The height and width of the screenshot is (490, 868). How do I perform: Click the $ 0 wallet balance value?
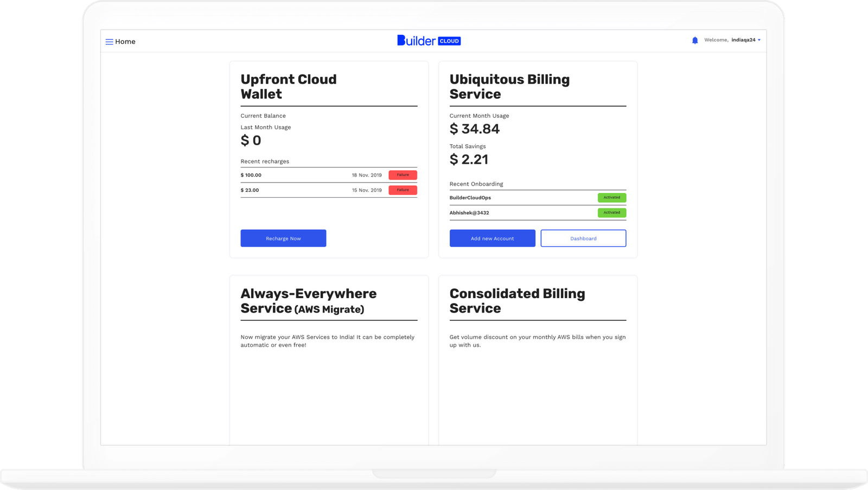tap(251, 140)
